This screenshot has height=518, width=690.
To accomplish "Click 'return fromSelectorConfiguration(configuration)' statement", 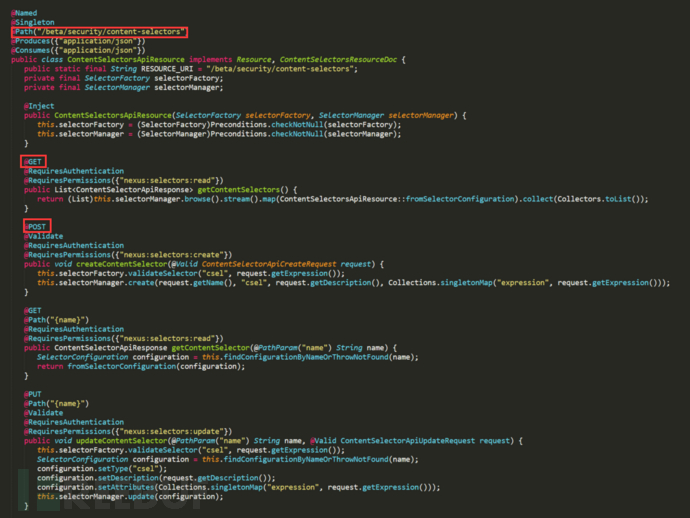I will tap(141, 366).
